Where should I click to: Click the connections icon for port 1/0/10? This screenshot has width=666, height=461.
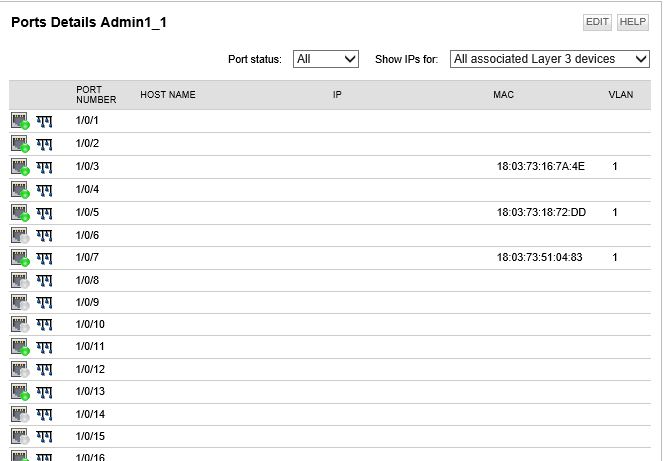(44, 325)
